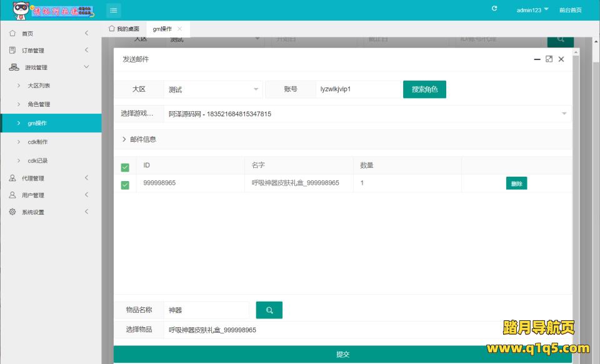Image resolution: width=600 pixels, height=364 pixels.
Task: Maximize the 发送邮件 dialog
Action: pos(549,59)
